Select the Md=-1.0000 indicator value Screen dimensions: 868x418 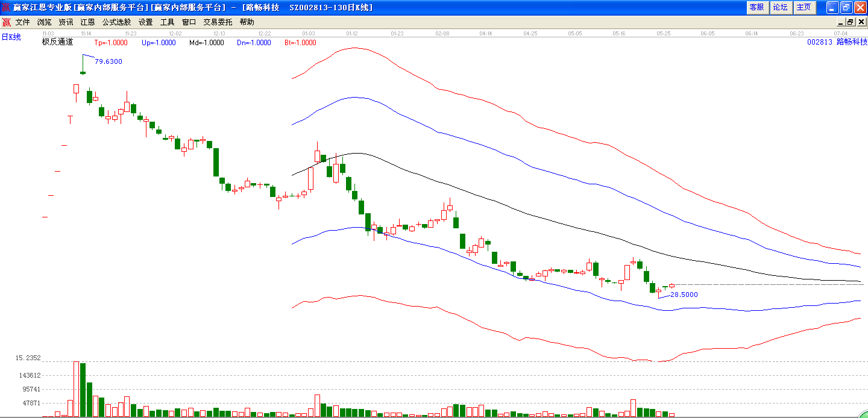click(x=206, y=43)
